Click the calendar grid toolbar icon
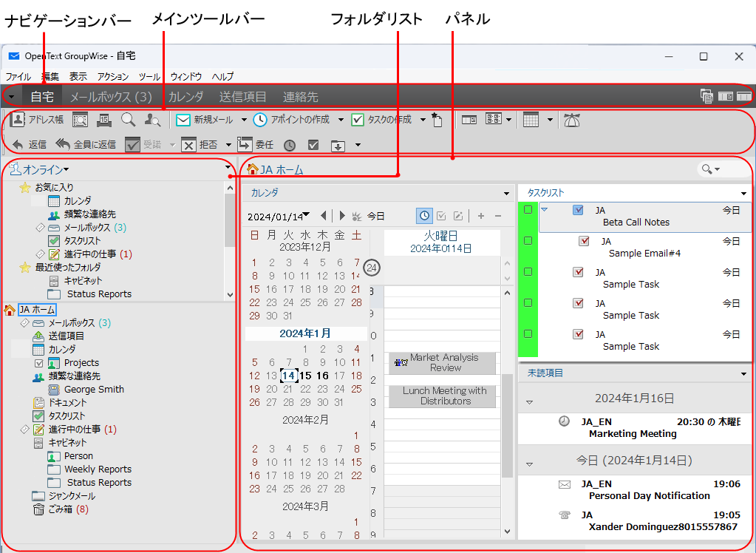Screen dimensions: 756x553 point(531,120)
